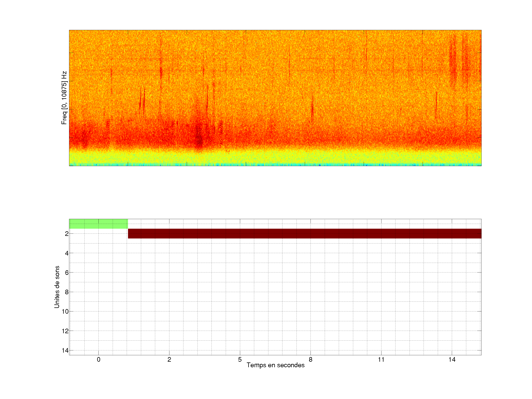Viewport: 532px width, 399px height.
Task: Click y-axis tick label 6
Action: coord(67,273)
